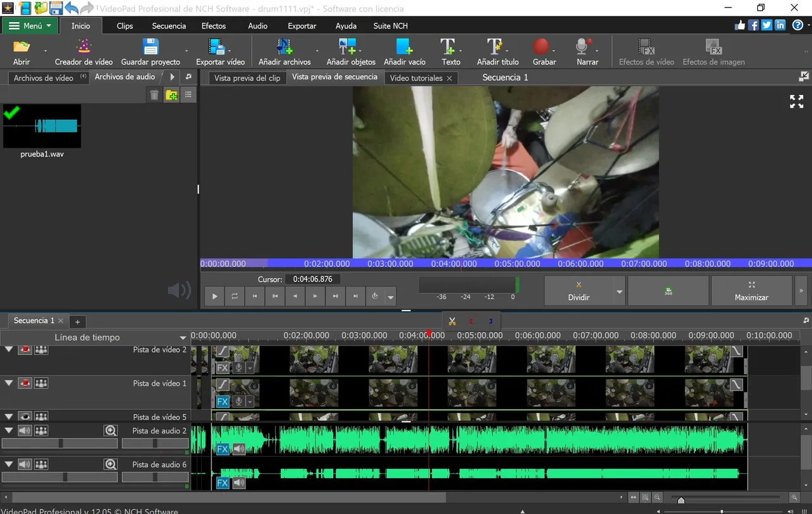Zoom waveform of Pista de audio 6
The image size is (812, 514).
111,465
